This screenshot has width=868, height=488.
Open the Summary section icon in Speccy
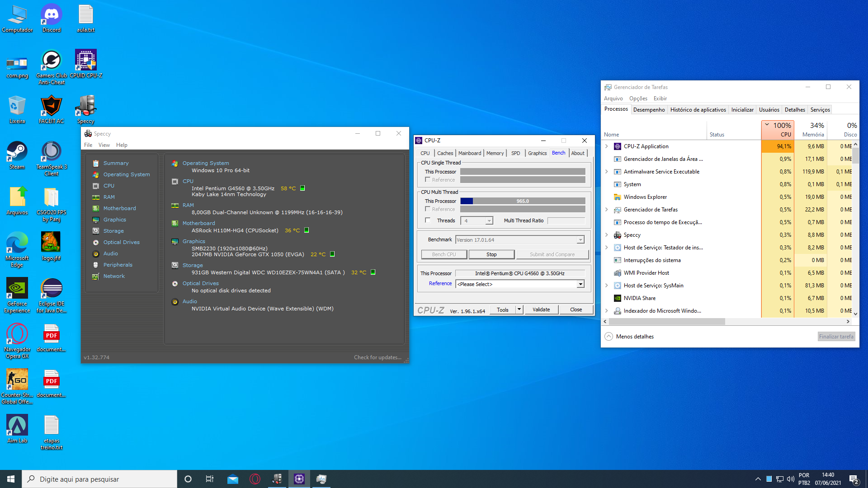pyautogui.click(x=96, y=163)
